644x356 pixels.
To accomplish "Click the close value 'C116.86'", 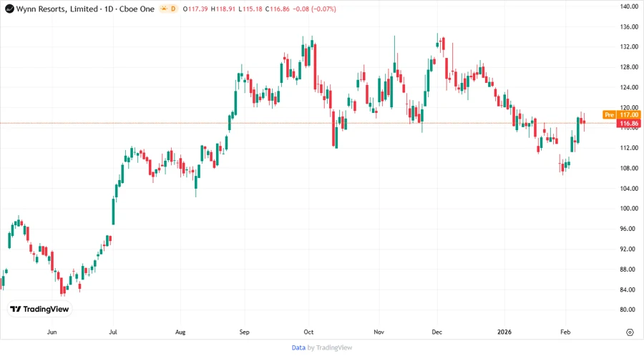I will click(x=277, y=9).
